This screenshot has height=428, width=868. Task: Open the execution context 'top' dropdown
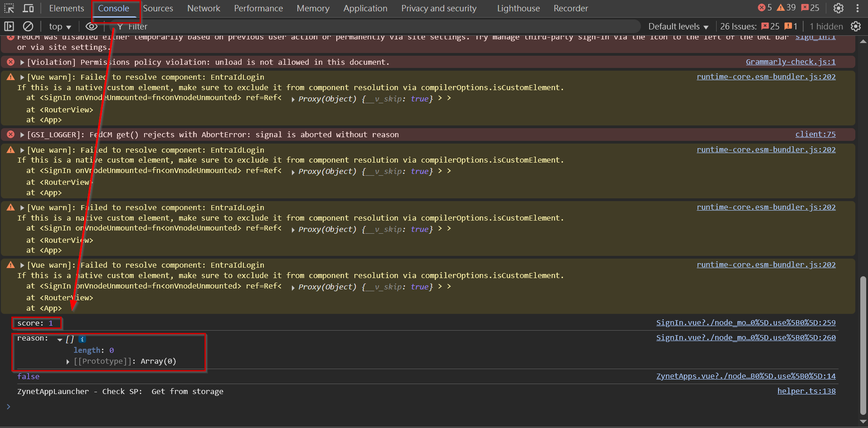click(60, 26)
